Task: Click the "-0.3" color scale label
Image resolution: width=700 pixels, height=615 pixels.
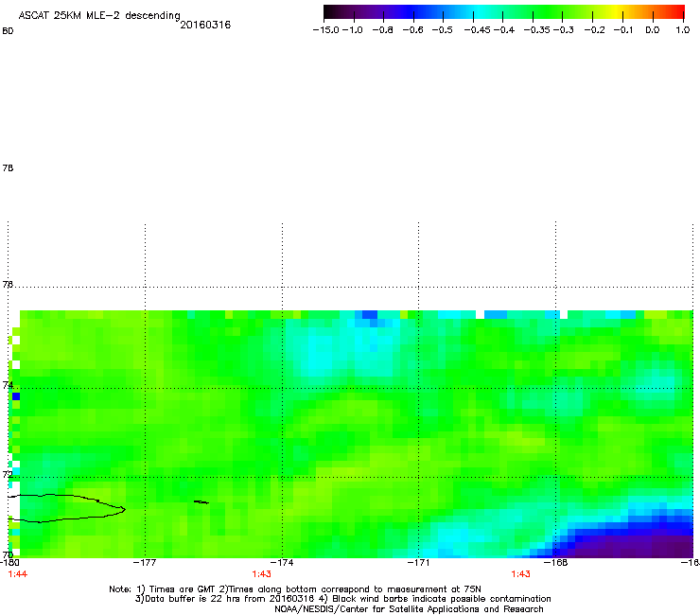Action: [564, 30]
